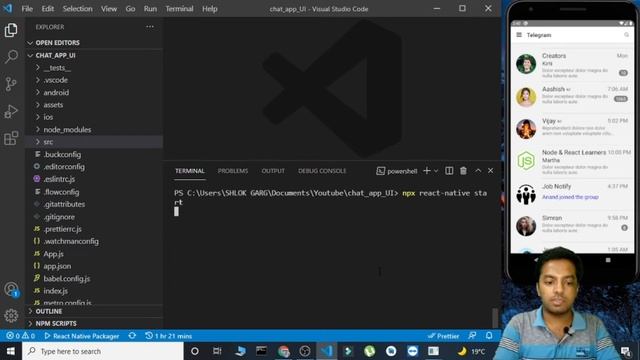This screenshot has width=640, height=360.
Task: Switch to the Problems tab
Action: [233, 171]
